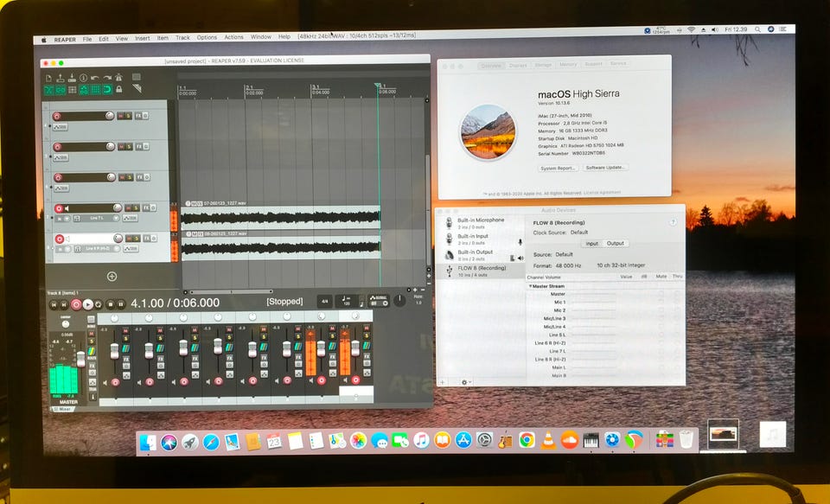The image size is (830, 504).
Task: Click the envelope button on Line 7 L track
Action: tap(131, 218)
